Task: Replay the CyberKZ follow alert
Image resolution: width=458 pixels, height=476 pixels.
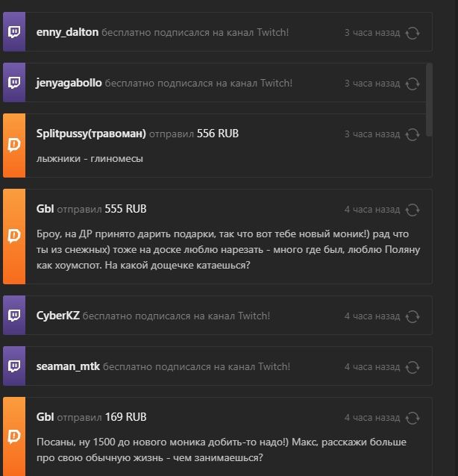Action: click(x=412, y=316)
